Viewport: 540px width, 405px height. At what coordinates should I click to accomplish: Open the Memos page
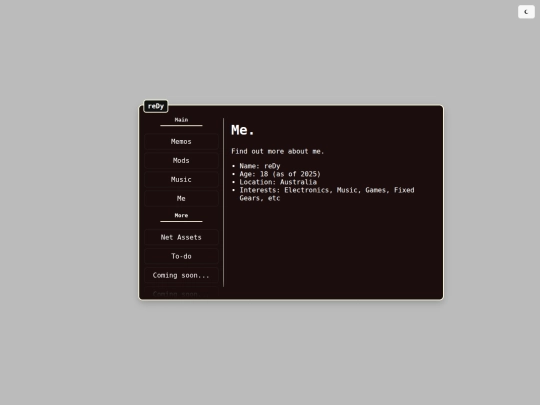tap(181, 142)
